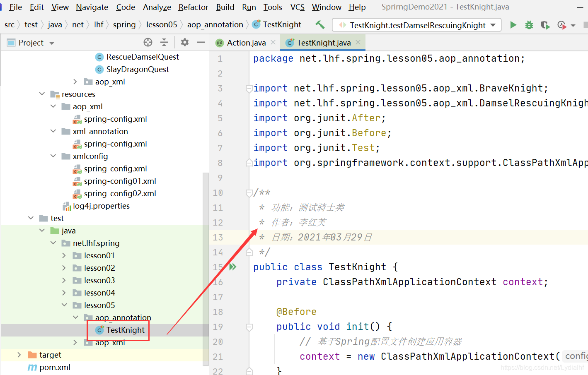Collapse the test folder
Image resolution: width=588 pixels, height=375 pixels.
[31, 218]
